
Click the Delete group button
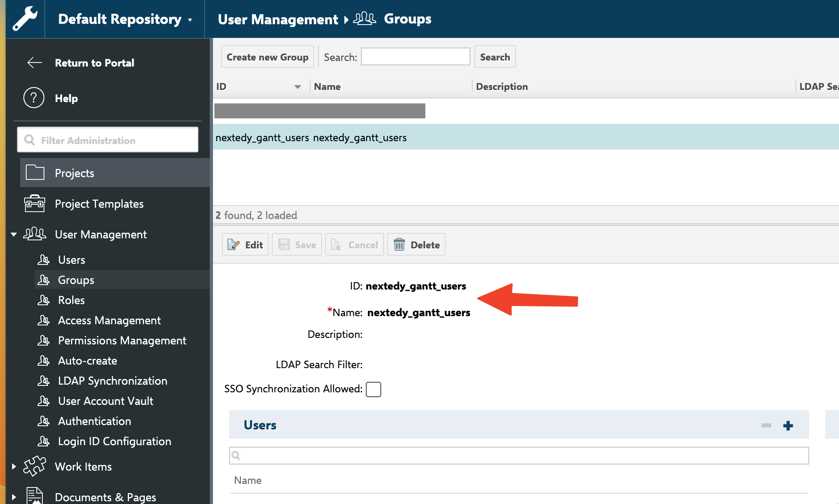[417, 245]
